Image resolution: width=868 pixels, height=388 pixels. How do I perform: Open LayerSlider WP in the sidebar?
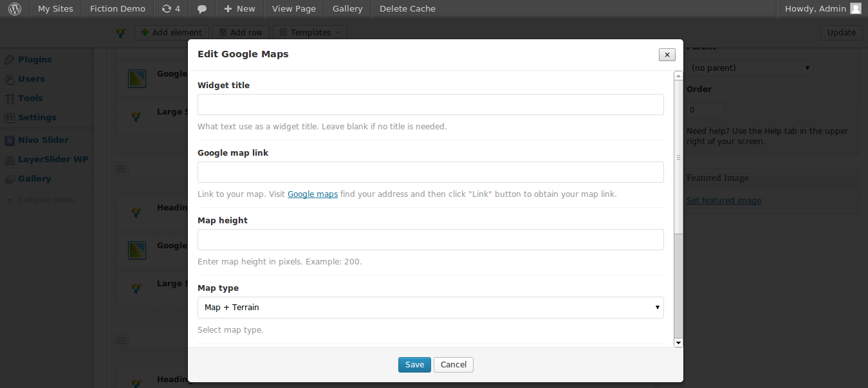tap(53, 160)
